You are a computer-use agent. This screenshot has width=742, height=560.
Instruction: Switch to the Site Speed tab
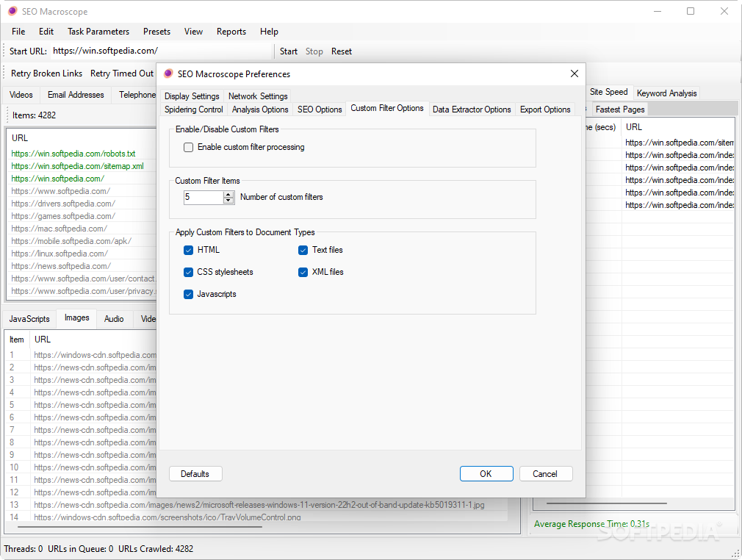tap(608, 92)
